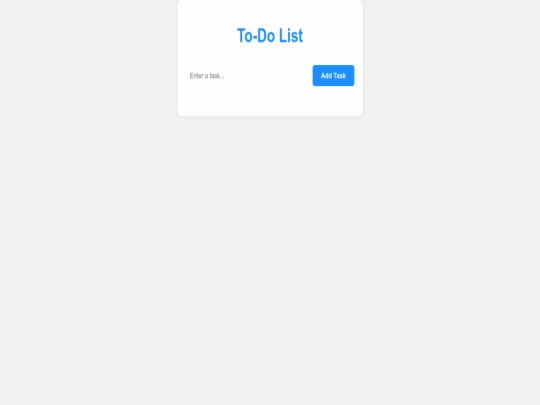Focus the 'Enter a task...' input field
Screen dimensions: 540x405
[x=247, y=75]
